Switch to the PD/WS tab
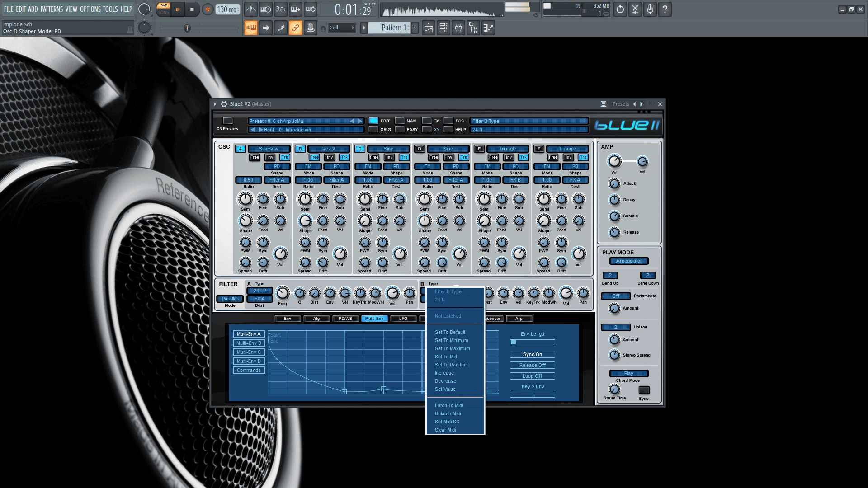Viewport: 868px width, 488px height. tap(345, 319)
